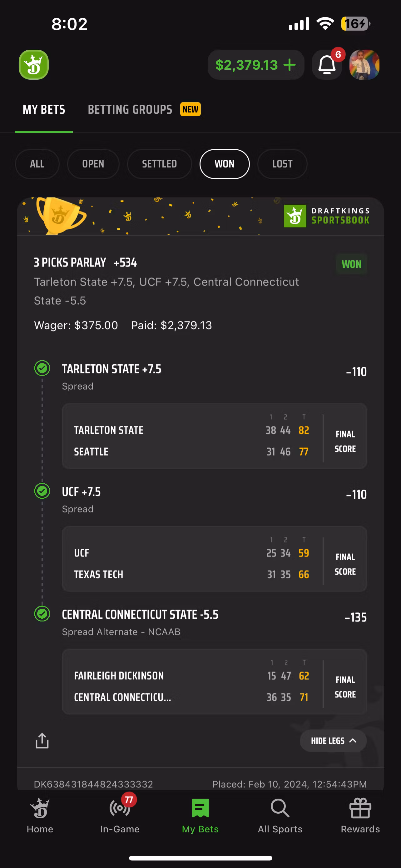401x868 pixels.
Task: Select the OPEN filter chip
Action: click(x=93, y=164)
